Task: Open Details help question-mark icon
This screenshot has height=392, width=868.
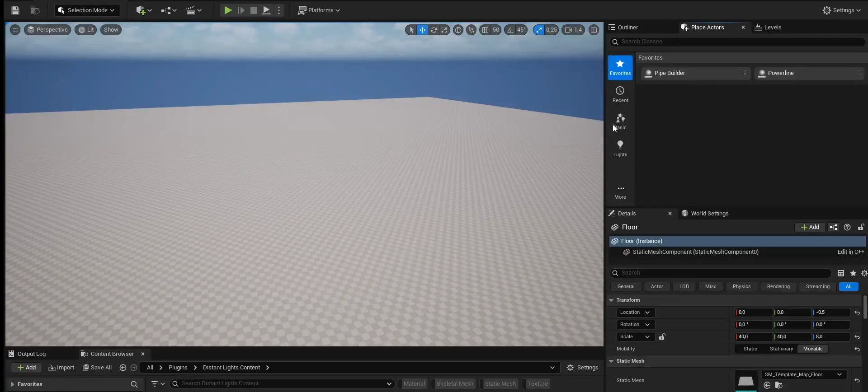Action: [x=847, y=227]
